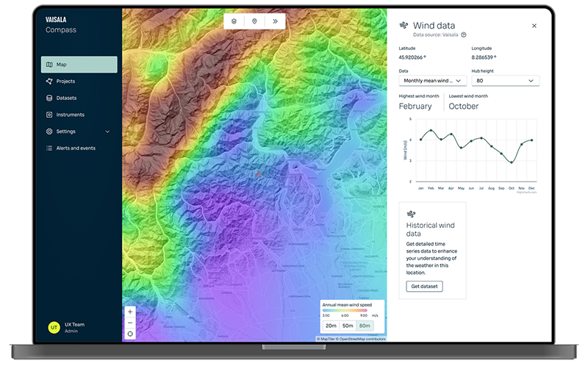Click the red crosshair map marker

tap(259, 174)
